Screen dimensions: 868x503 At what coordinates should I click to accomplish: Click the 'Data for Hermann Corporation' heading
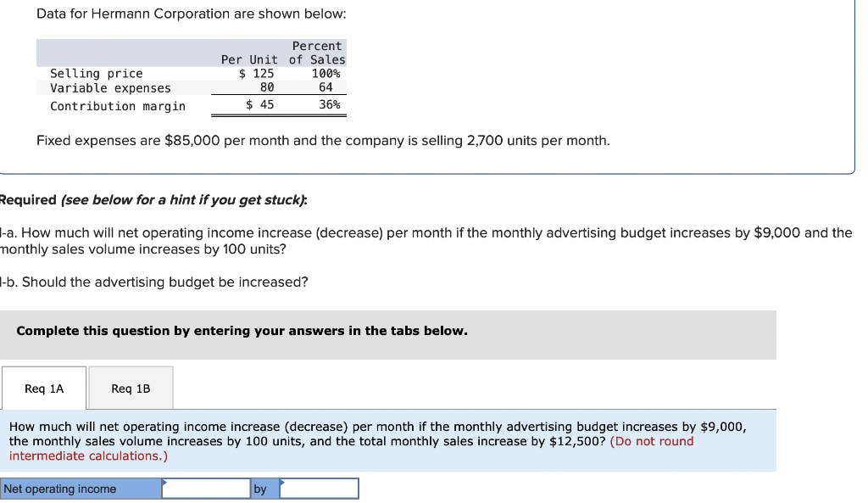pyautogui.click(x=191, y=14)
